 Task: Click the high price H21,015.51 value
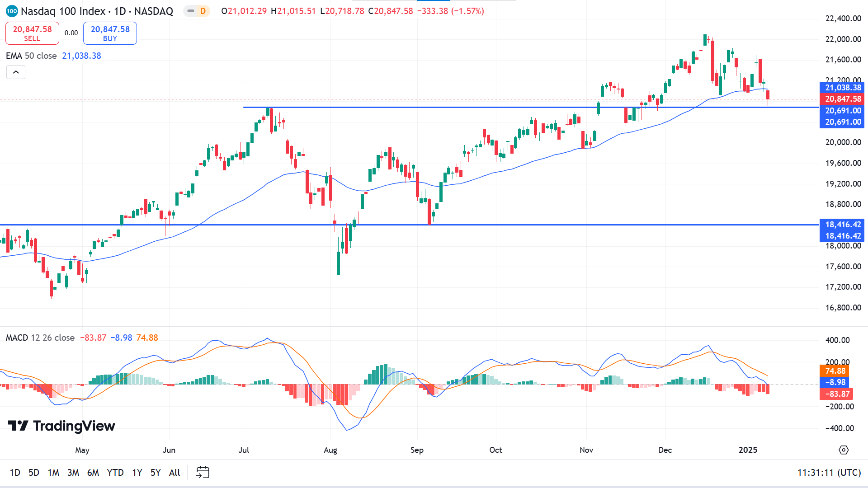(x=293, y=11)
